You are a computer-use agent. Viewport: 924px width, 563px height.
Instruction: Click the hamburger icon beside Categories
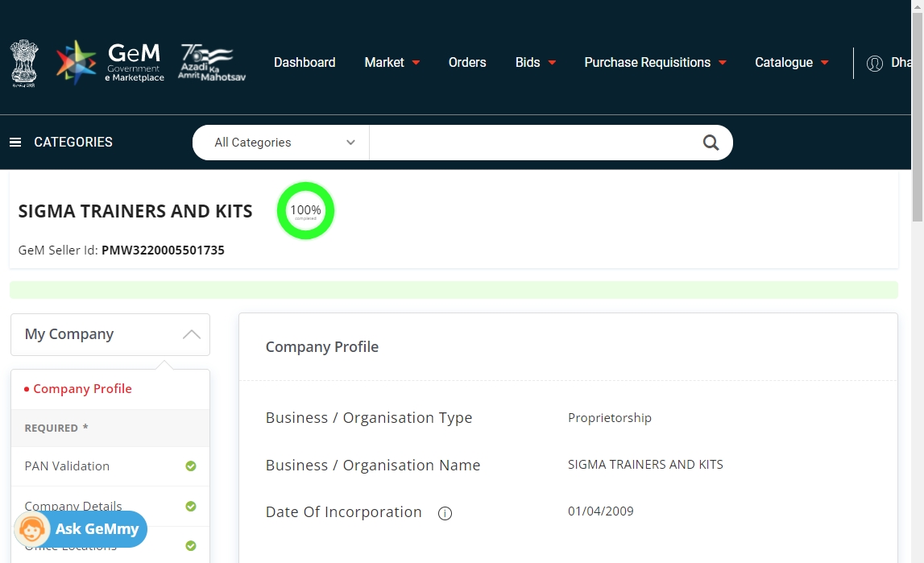15,143
